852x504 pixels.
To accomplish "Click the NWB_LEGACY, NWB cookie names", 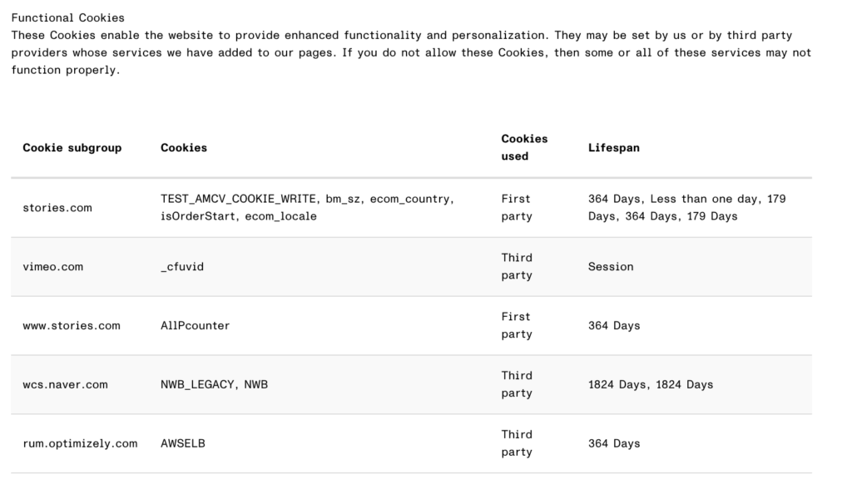I will pos(214,385).
